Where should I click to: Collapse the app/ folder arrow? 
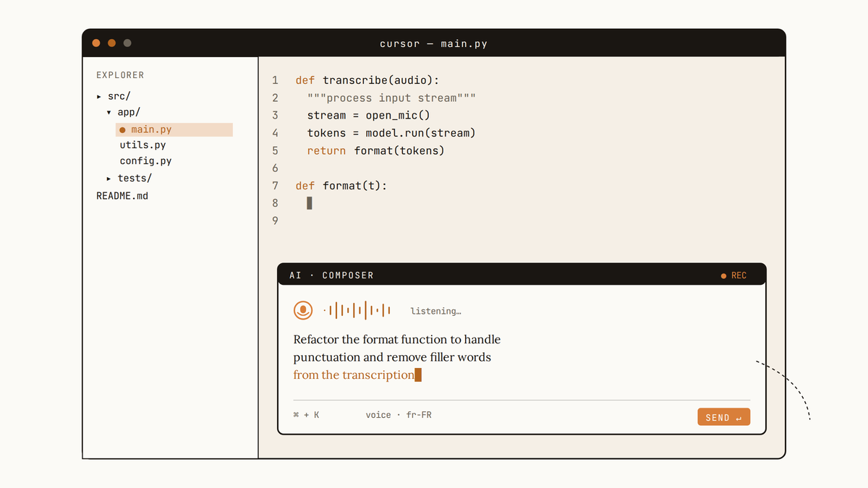coord(109,113)
